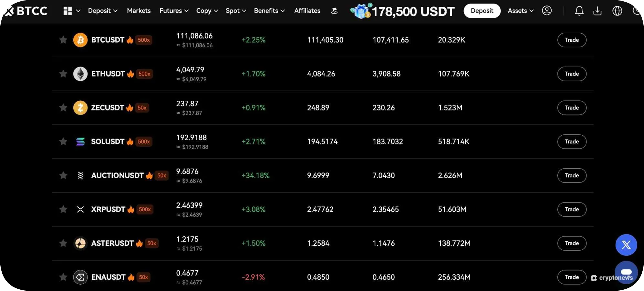Open the user profile icon
644x291 pixels.
point(547,11)
